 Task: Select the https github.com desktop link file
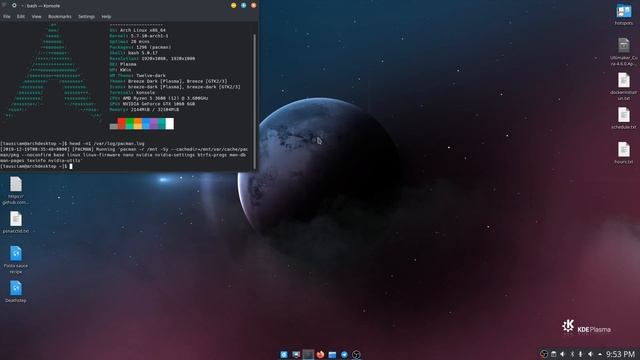16,191
